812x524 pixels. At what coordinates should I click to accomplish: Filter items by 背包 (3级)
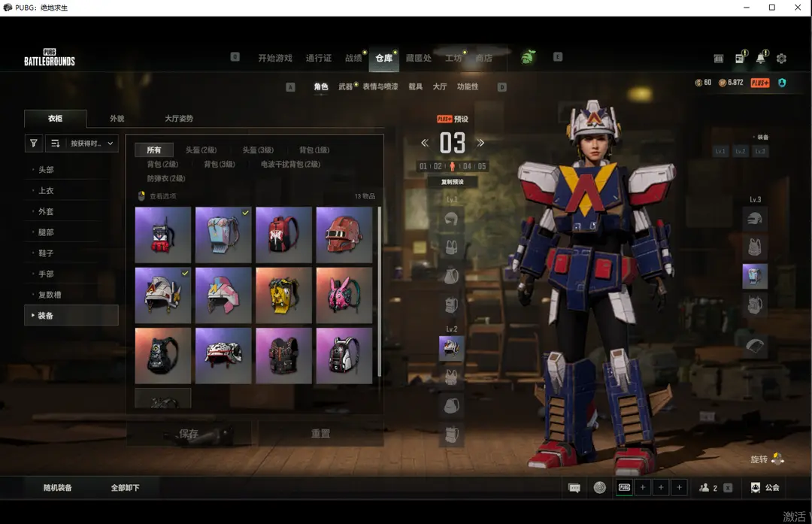pyautogui.click(x=220, y=164)
